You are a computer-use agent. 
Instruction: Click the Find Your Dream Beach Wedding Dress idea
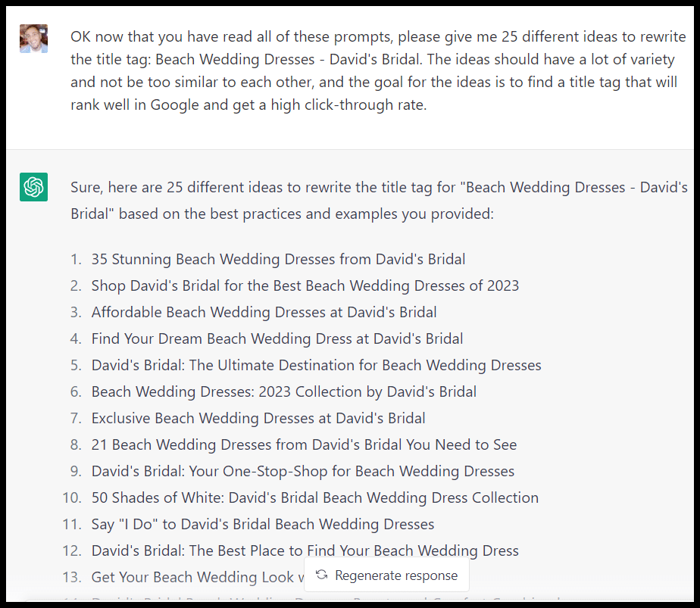pyautogui.click(x=277, y=338)
